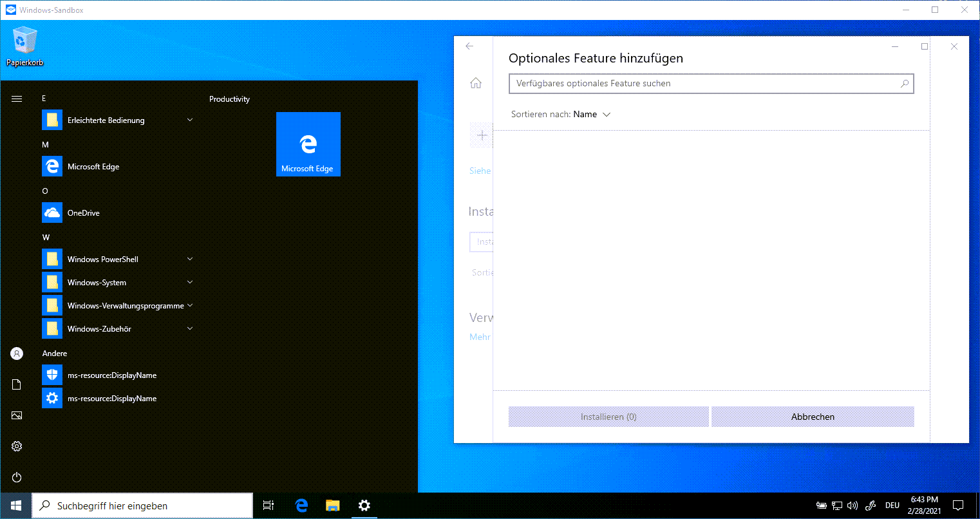The image size is (980, 519).
Task: Expand the Erleichterte Bedienung folder
Action: pyautogui.click(x=119, y=120)
